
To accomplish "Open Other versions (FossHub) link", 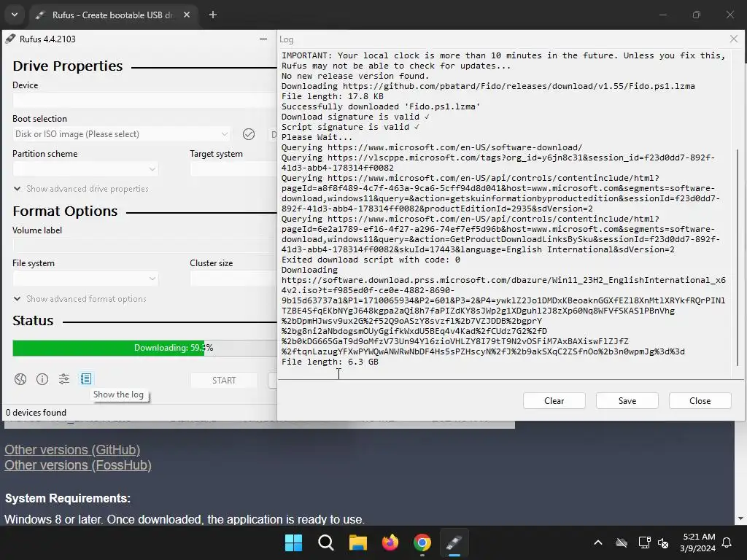I will (78, 465).
